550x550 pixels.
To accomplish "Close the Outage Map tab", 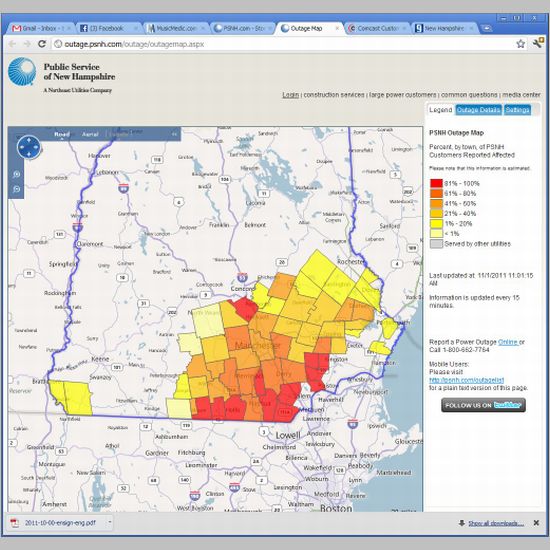I will pyautogui.click(x=337, y=28).
